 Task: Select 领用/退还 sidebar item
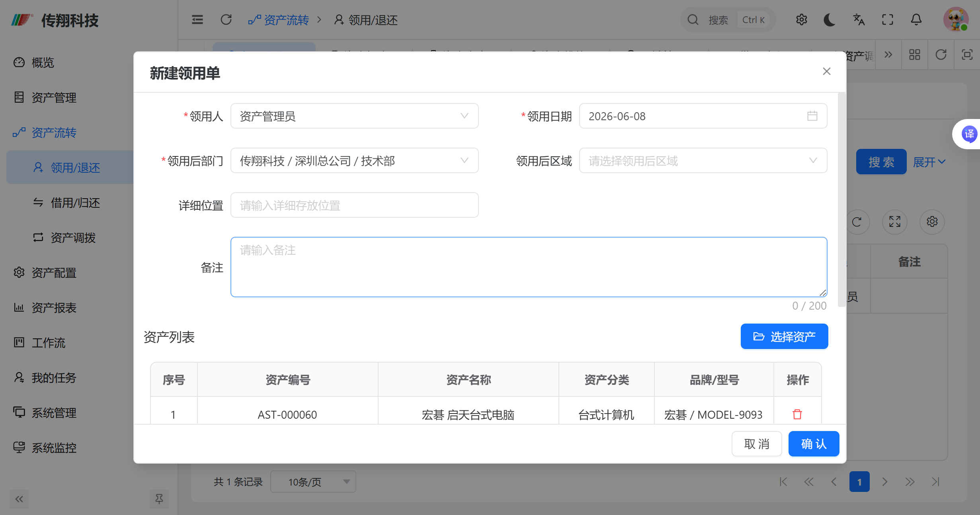[x=70, y=168]
